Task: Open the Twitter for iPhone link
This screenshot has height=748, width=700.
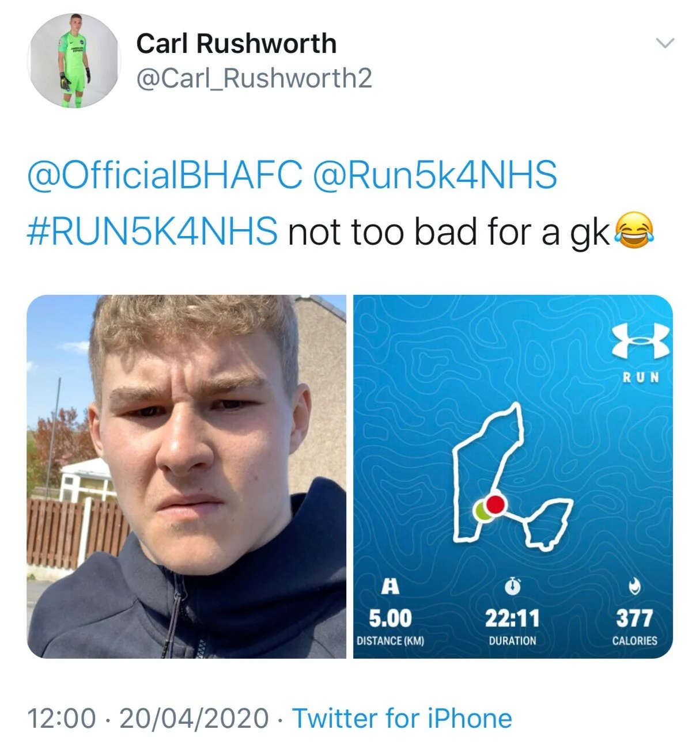Action: (402, 718)
